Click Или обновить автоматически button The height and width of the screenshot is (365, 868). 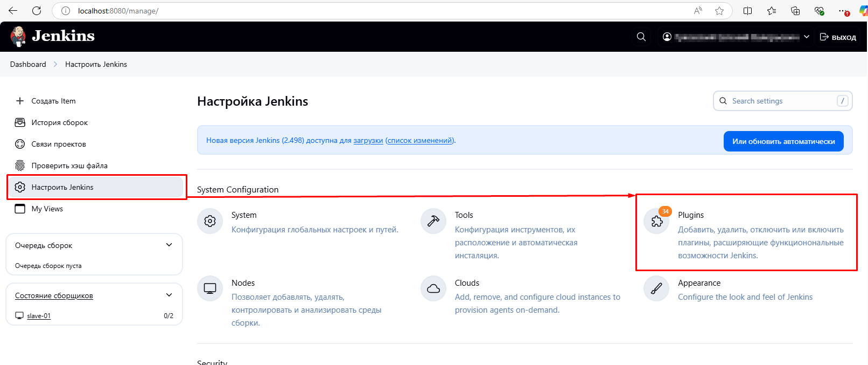coord(783,141)
